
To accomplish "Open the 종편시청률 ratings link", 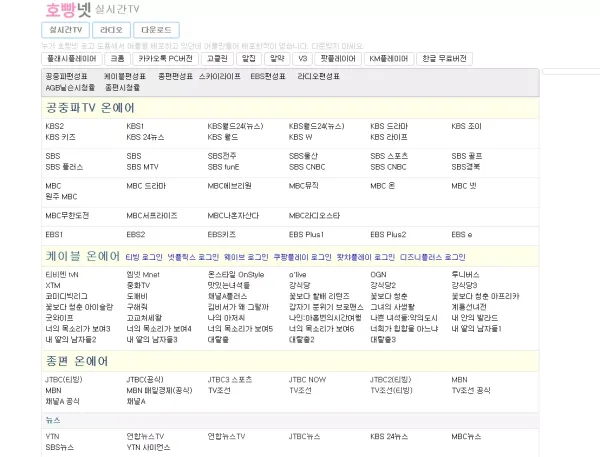I will click(122, 88).
